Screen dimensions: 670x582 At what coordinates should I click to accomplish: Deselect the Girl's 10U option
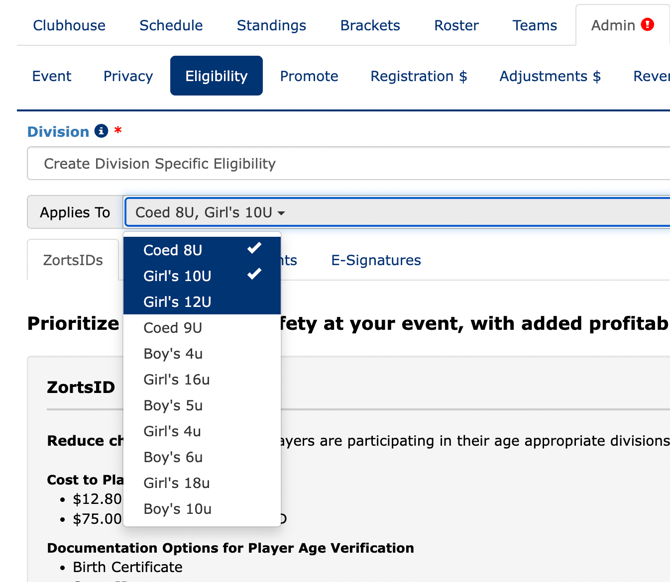pos(202,276)
